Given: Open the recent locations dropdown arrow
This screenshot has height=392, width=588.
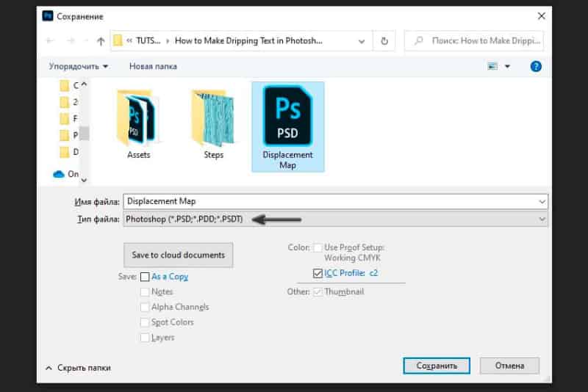Looking at the screenshot, I should tap(86, 41).
